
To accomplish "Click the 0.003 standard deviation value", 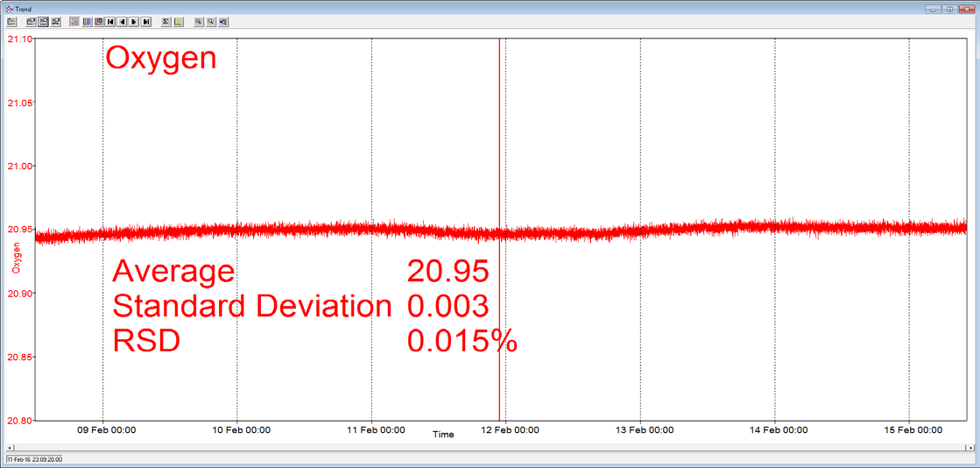I will click(448, 307).
